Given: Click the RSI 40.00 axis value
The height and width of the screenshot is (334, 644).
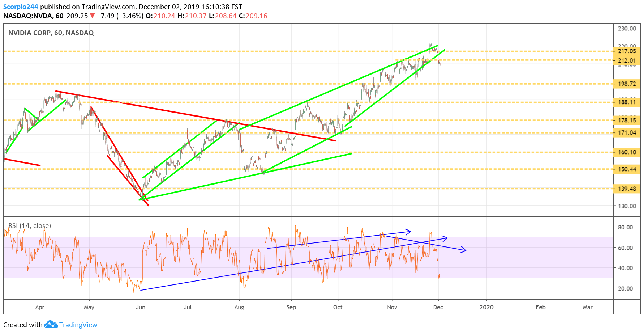Looking at the screenshot, I should 625,268.
